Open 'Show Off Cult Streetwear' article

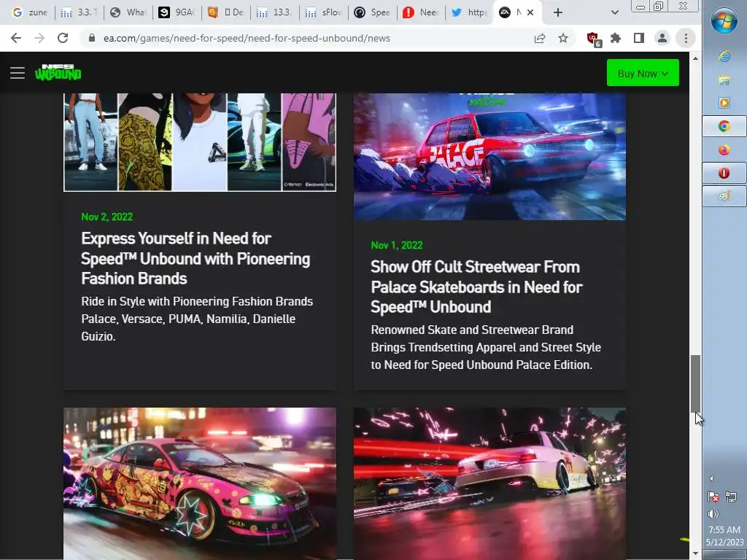[x=476, y=287]
